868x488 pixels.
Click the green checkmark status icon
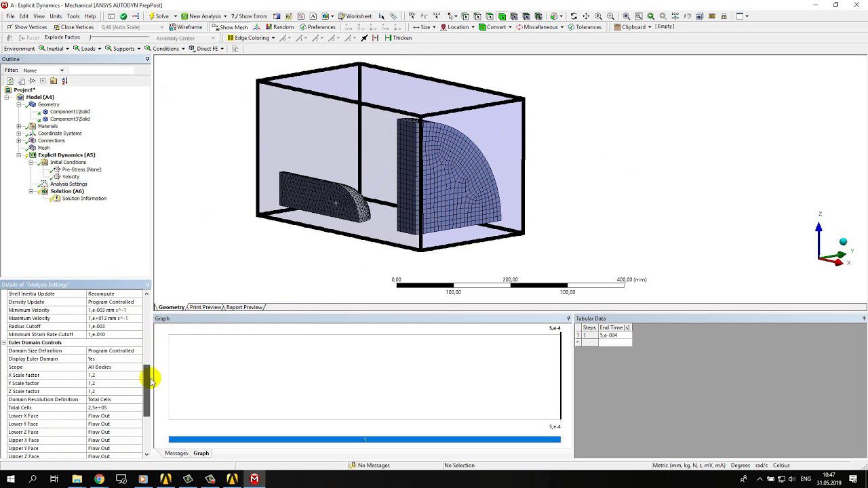(x=123, y=16)
